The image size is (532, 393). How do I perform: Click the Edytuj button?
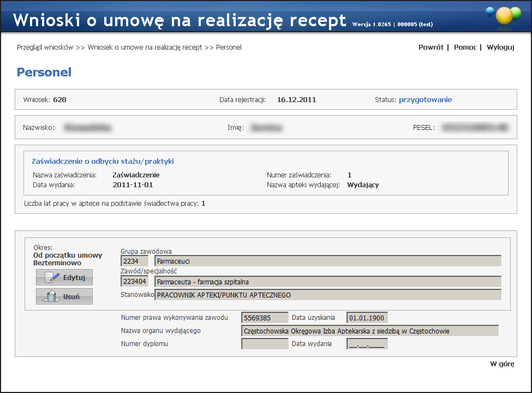coord(64,277)
